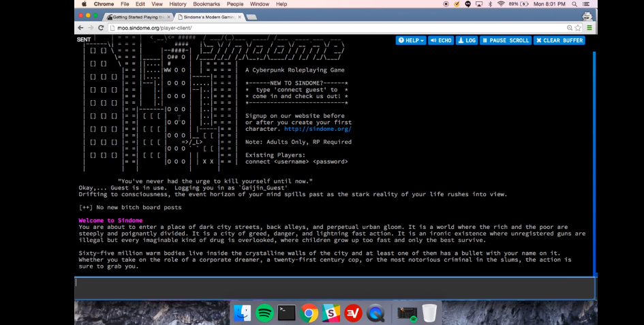This screenshot has height=325, width=644.
Task: Open the Trash in the dock
Action: click(x=429, y=313)
